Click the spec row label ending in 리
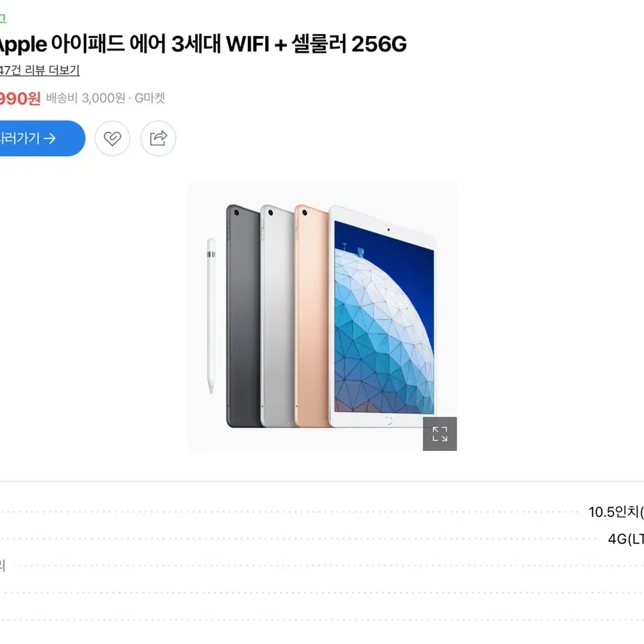 [2, 566]
